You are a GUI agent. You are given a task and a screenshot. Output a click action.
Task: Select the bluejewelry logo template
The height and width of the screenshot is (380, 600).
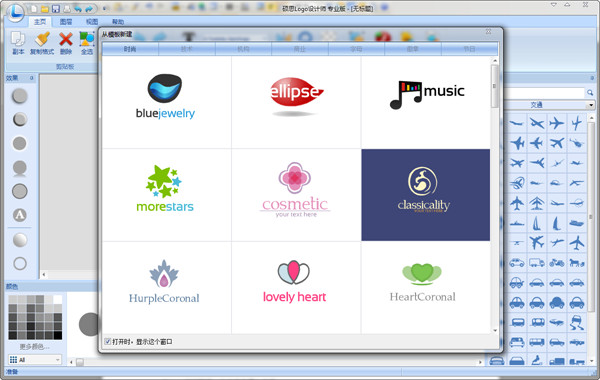pyautogui.click(x=166, y=103)
